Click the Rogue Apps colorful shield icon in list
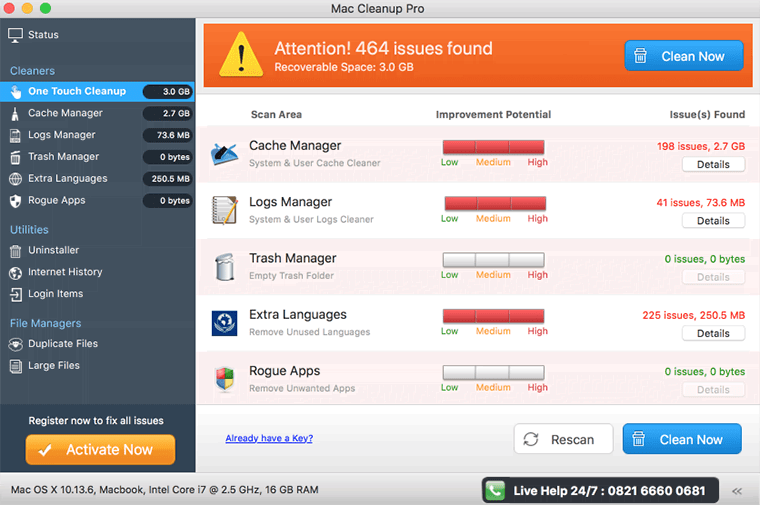The image size is (760, 505). coord(225,379)
